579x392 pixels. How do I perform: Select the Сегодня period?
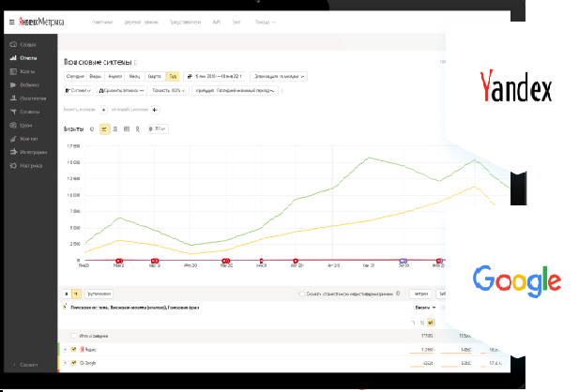click(x=75, y=76)
